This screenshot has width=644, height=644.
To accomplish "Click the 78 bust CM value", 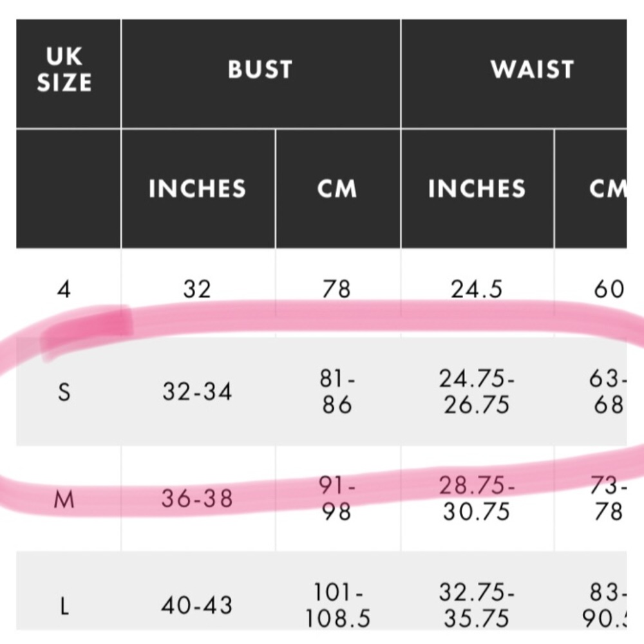I will point(337,289).
